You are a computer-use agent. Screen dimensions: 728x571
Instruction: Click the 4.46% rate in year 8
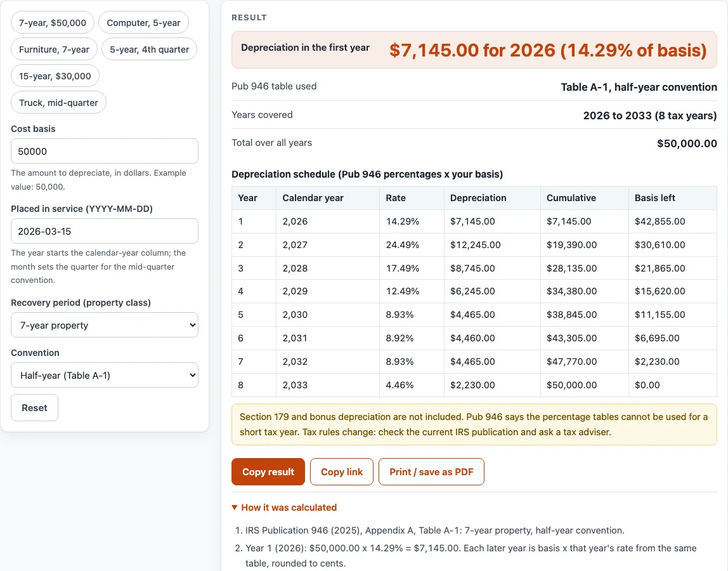(x=412, y=385)
